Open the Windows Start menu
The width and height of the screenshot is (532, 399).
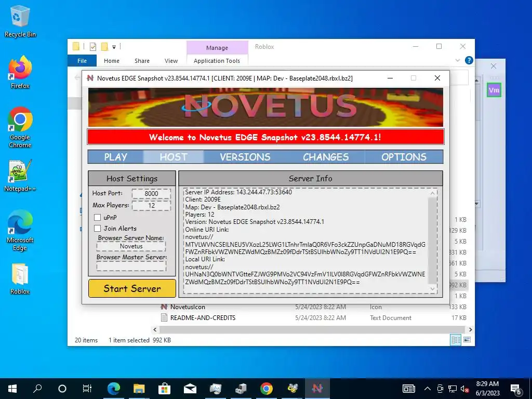click(12, 389)
